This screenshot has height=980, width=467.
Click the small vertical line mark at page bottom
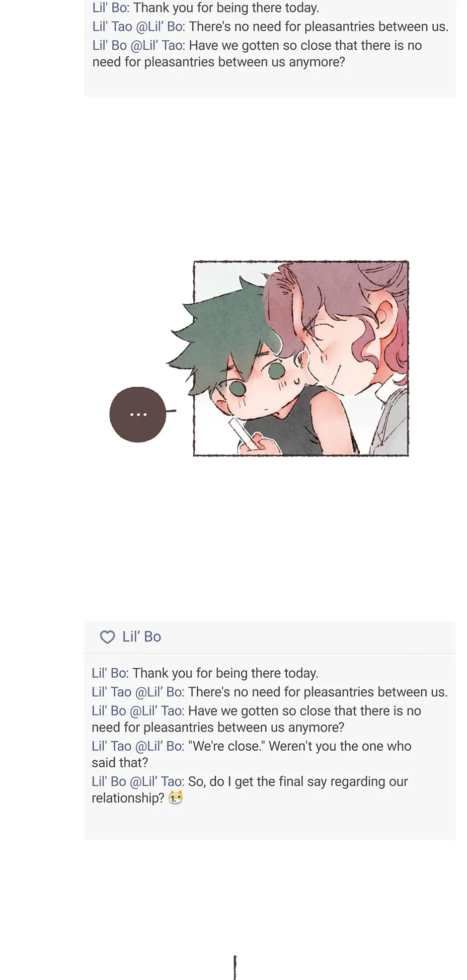(x=235, y=968)
